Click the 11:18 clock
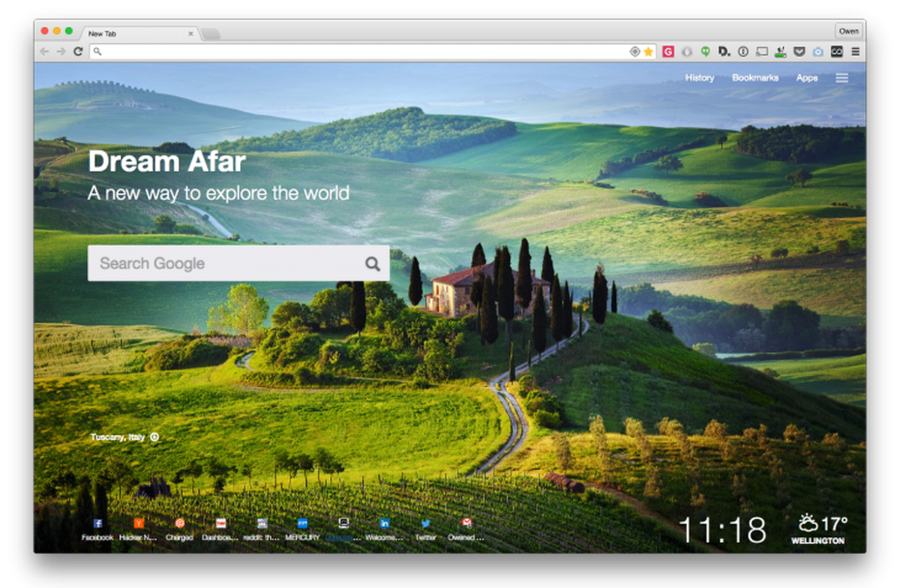Image resolution: width=900 pixels, height=588 pixels. pos(723,529)
